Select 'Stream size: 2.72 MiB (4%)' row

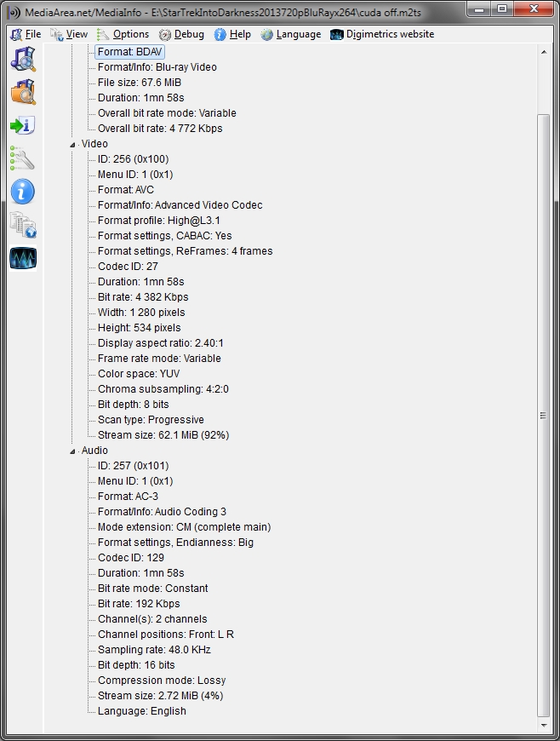161,696
